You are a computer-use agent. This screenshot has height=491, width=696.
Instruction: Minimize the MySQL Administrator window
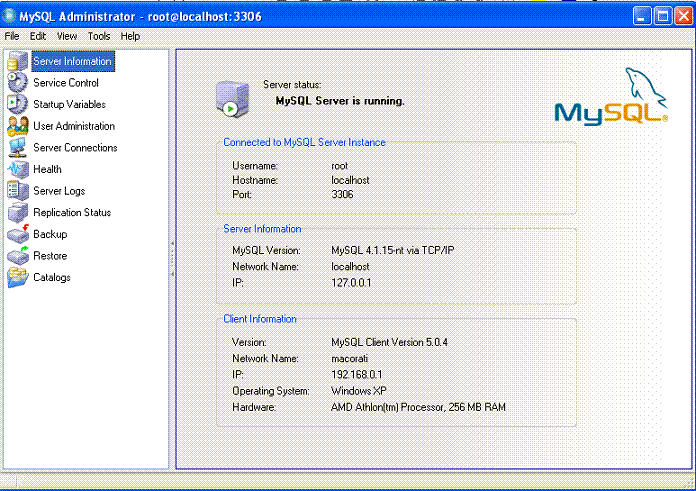(x=642, y=16)
